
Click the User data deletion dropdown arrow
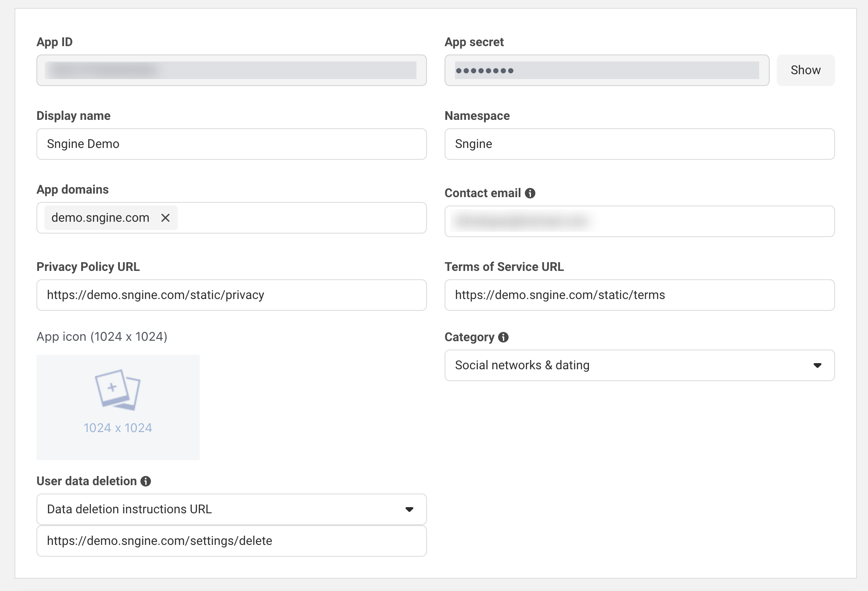(x=409, y=509)
